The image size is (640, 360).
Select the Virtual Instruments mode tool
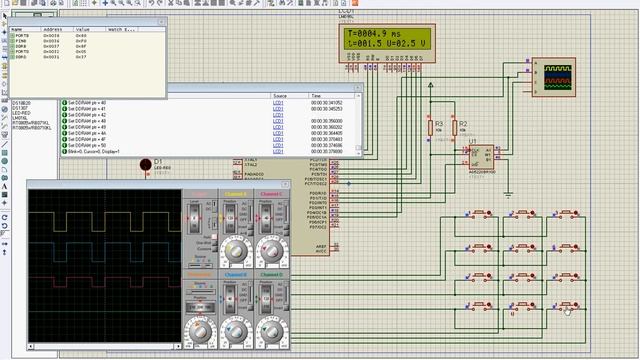click(4, 134)
